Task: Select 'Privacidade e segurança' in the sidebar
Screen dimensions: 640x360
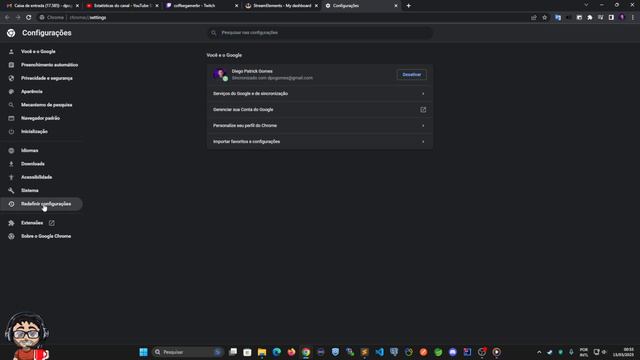Action: (47, 78)
